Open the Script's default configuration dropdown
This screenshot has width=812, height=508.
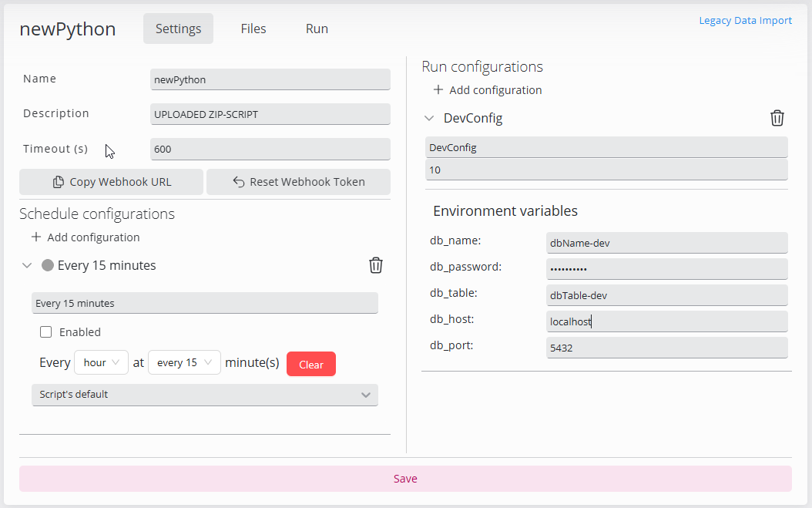point(204,395)
